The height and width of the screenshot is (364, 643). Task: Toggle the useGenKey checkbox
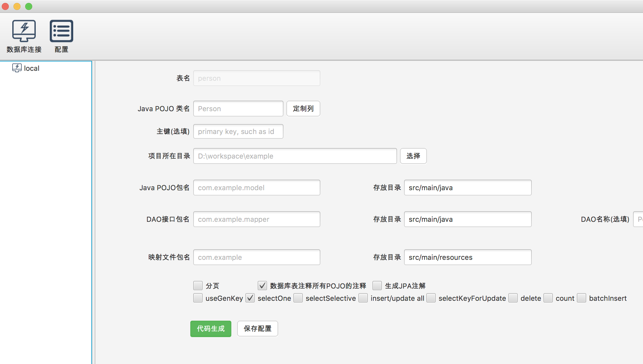[x=198, y=298]
